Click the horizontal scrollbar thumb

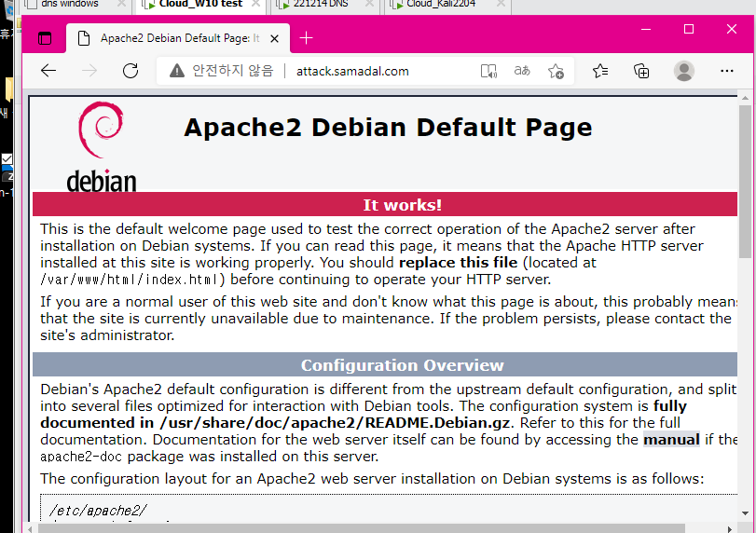(x=362, y=528)
